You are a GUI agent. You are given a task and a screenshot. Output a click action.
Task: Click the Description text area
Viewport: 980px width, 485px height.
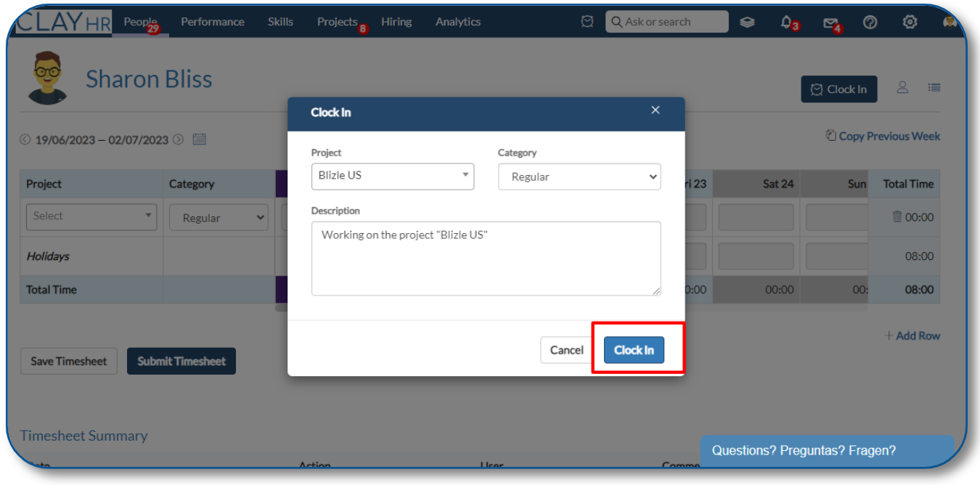(x=486, y=258)
